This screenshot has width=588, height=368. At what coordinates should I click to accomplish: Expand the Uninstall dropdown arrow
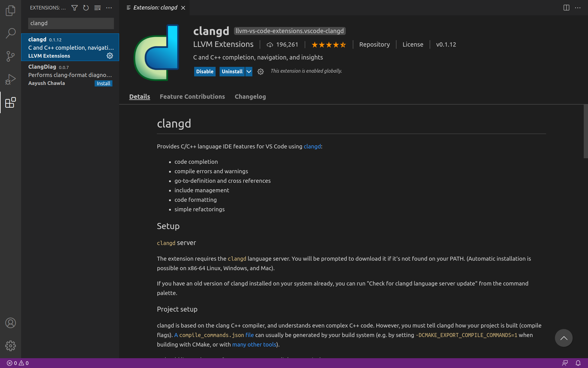[249, 71]
